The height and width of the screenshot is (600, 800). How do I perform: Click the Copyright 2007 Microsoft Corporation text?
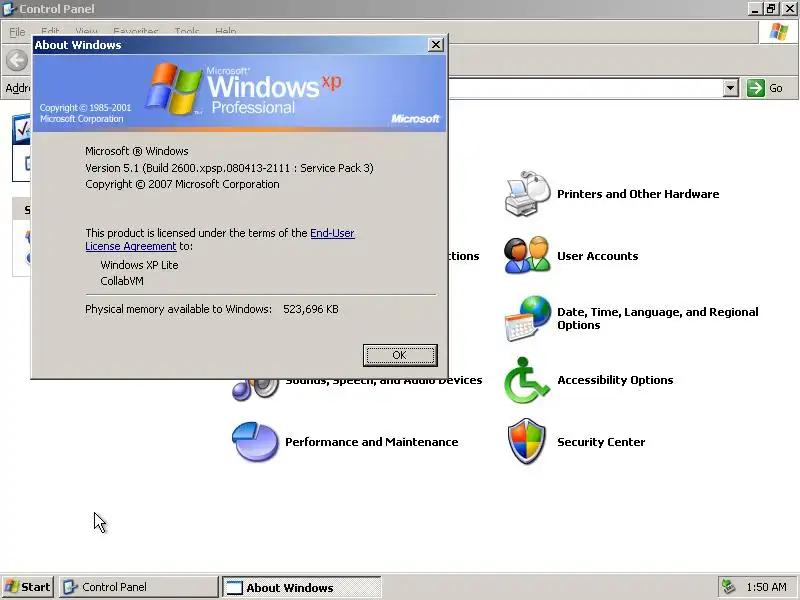click(x=182, y=184)
